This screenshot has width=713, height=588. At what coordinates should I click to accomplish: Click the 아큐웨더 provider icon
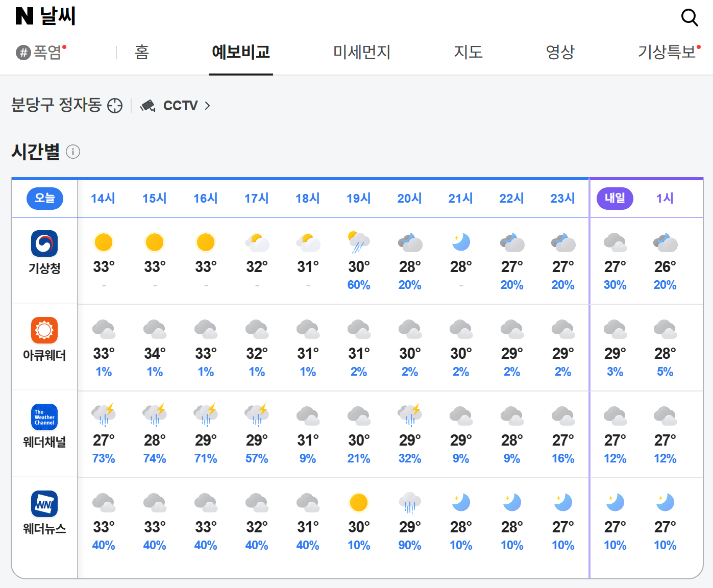[x=44, y=331]
